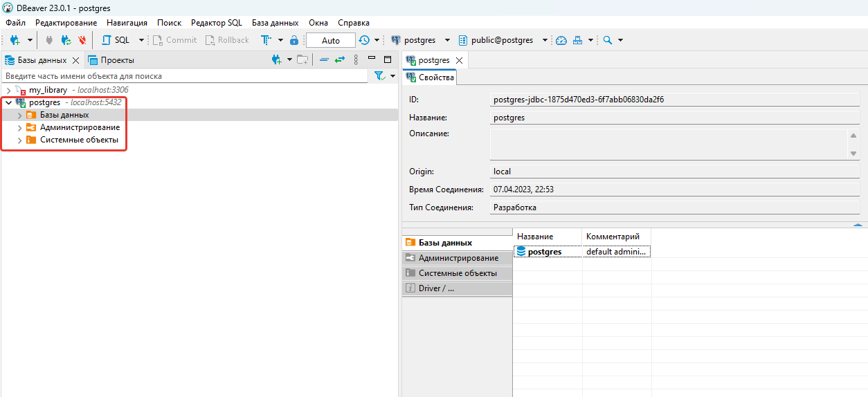Open the transaction mode dropdown arrow
The width and height of the screenshot is (868, 397).
280,40
